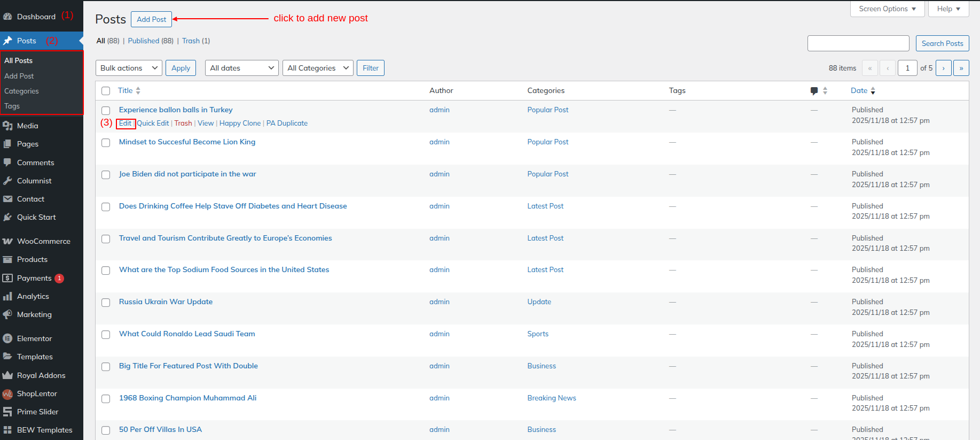Open Categories in the Posts submenu
Screen dimensions: 980x440
click(x=21, y=91)
